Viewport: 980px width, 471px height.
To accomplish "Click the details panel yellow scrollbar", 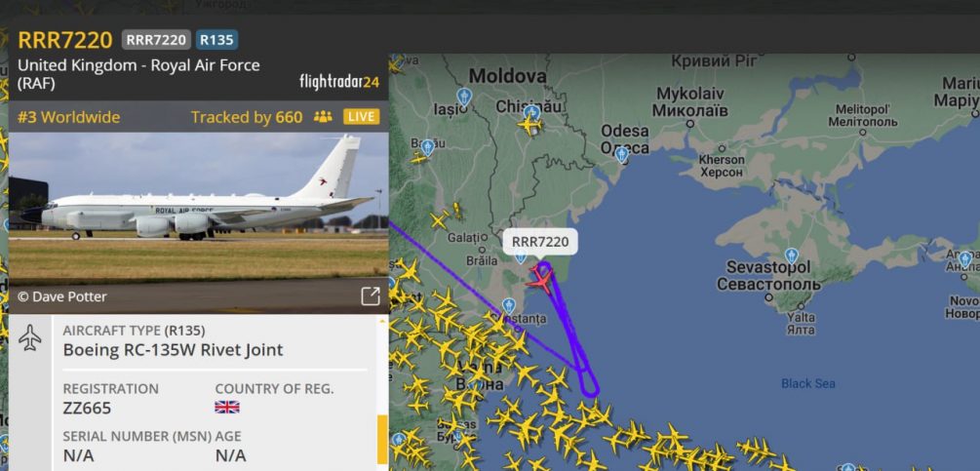I will (382, 440).
